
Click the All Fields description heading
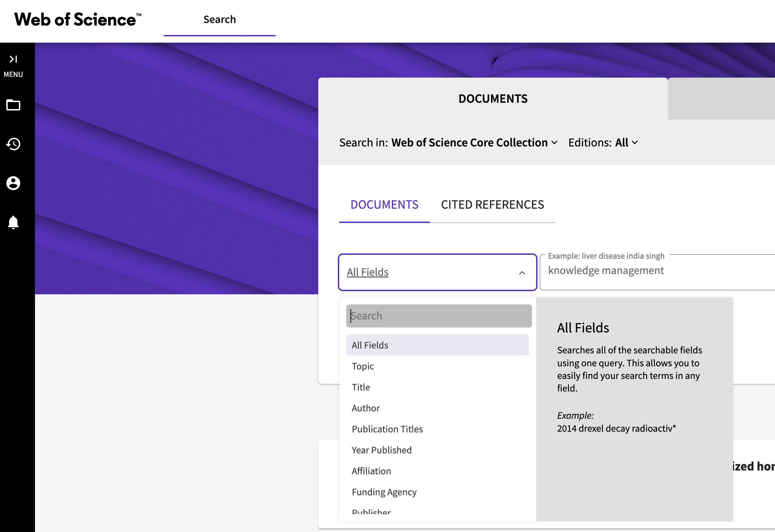(x=583, y=328)
